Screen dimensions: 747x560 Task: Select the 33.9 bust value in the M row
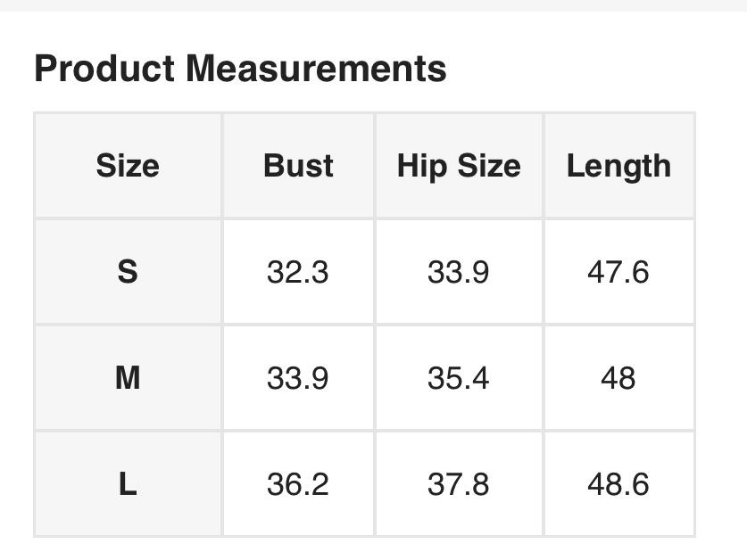[297, 378]
